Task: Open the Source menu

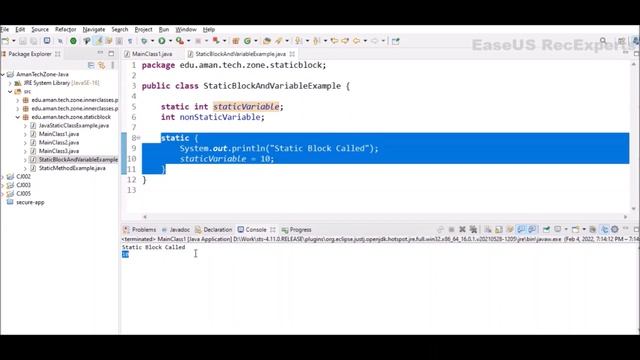Action: (x=40, y=29)
